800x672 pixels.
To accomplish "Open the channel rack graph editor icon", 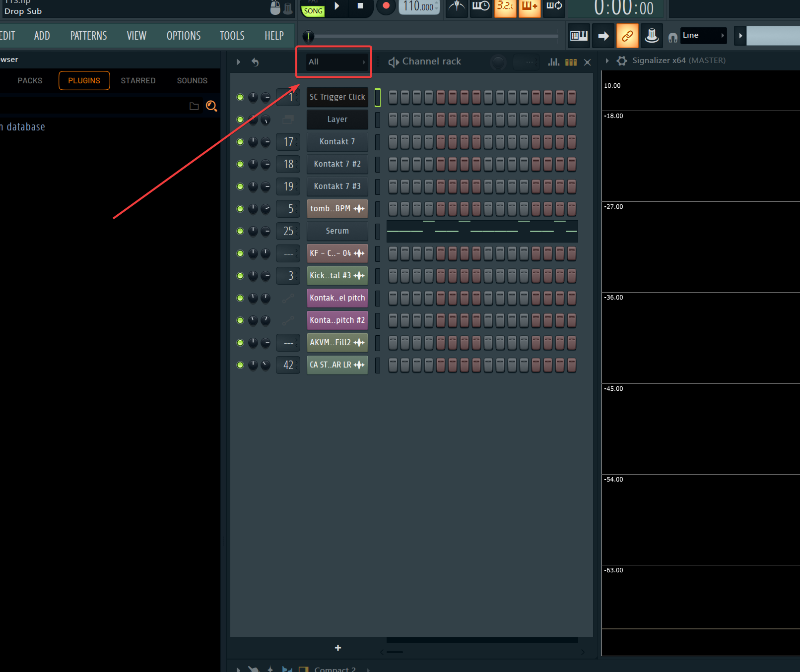I will [x=553, y=62].
